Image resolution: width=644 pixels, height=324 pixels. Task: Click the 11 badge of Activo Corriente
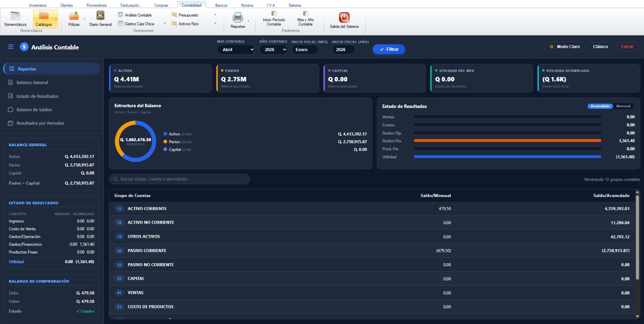pos(119,209)
